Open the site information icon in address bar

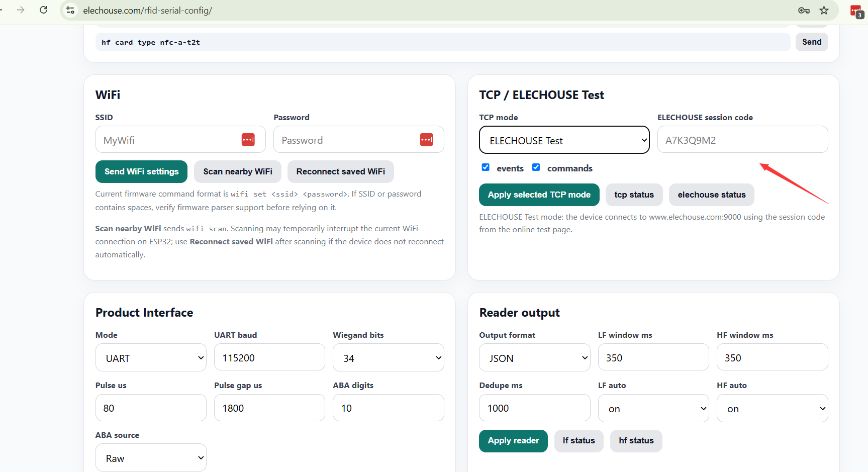click(x=70, y=10)
